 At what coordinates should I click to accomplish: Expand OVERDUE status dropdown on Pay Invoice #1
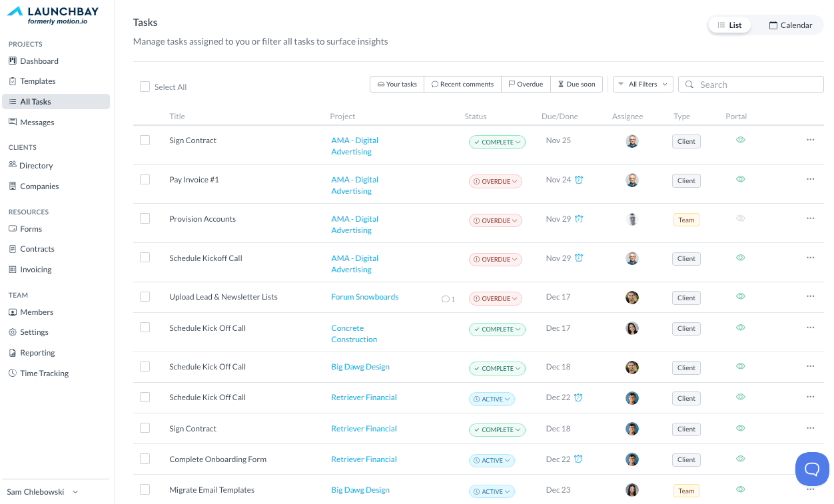[495, 181]
